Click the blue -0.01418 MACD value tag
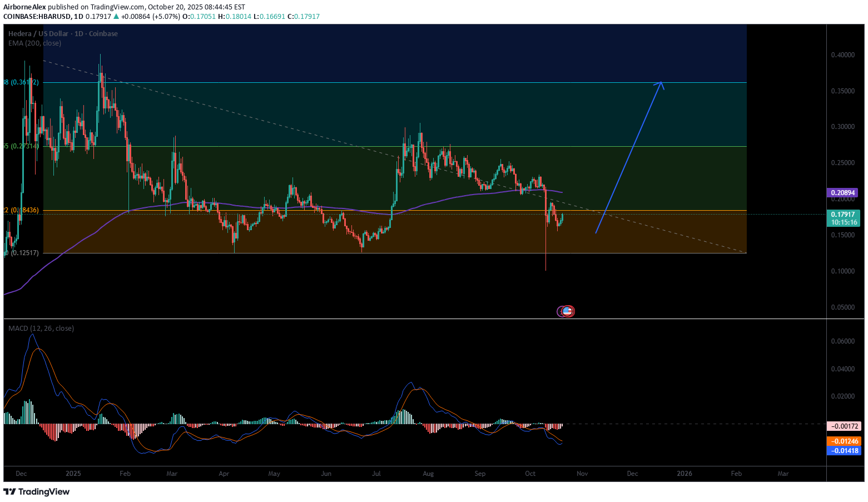Image resolution: width=868 pixels, height=502 pixels. coord(844,451)
